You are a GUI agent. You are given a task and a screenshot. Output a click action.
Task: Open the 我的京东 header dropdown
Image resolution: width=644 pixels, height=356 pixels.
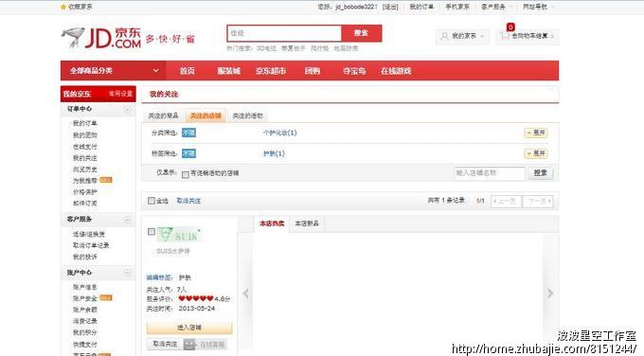tap(462, 37)
